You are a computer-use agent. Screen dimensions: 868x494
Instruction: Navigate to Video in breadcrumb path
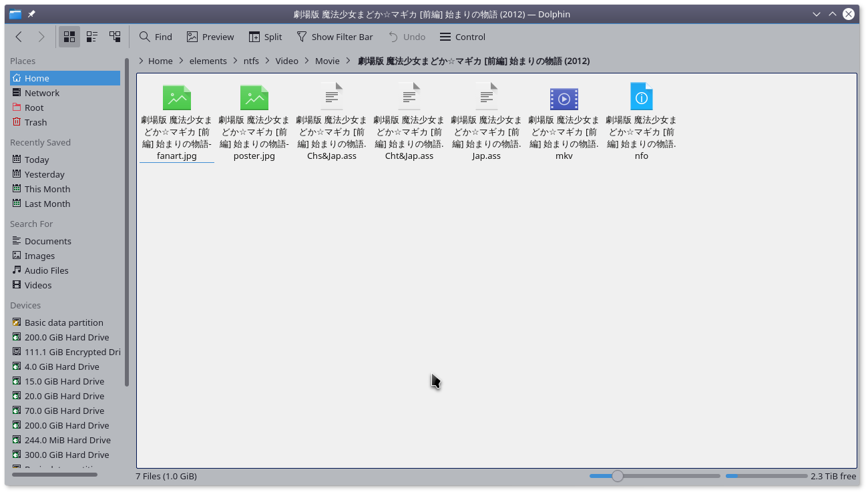pyautogui.click(x=287, y=61)
